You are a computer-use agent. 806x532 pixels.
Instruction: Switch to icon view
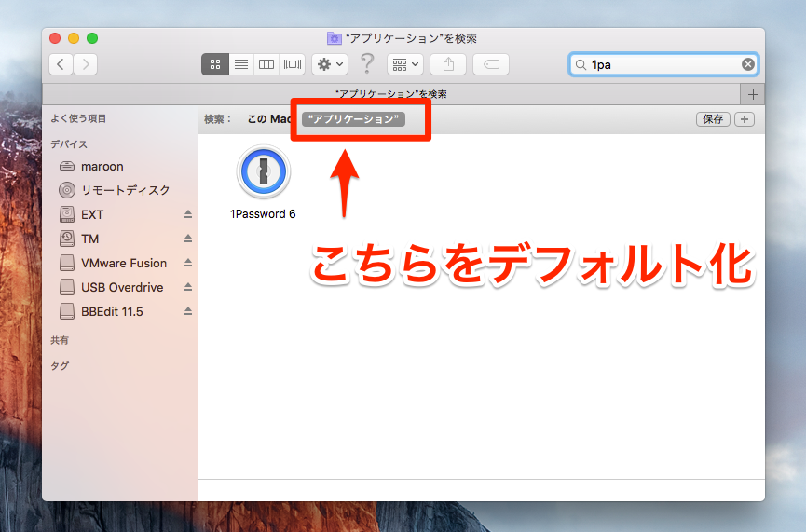tap(215, 64)
